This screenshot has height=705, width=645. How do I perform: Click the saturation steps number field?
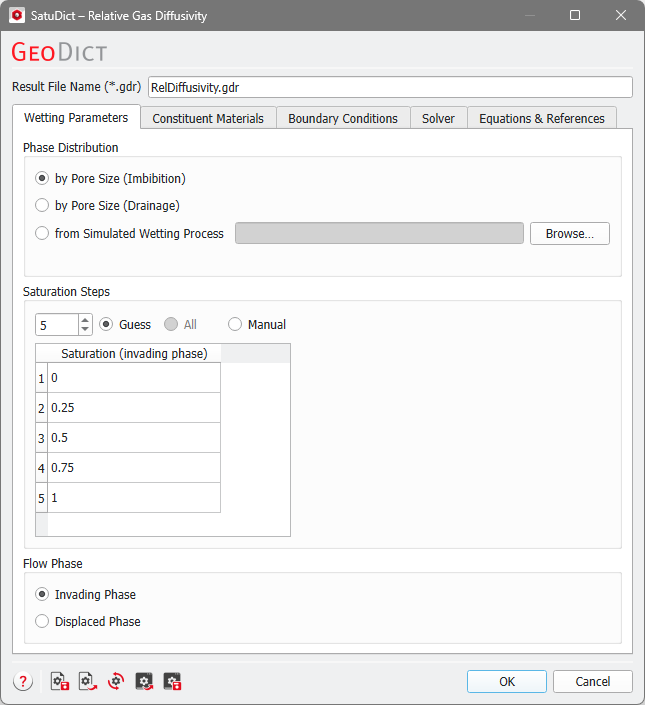coord(57,325)
